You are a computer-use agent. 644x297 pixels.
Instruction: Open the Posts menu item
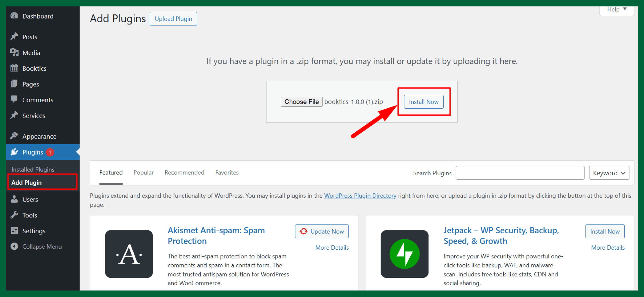pos(43,37)
